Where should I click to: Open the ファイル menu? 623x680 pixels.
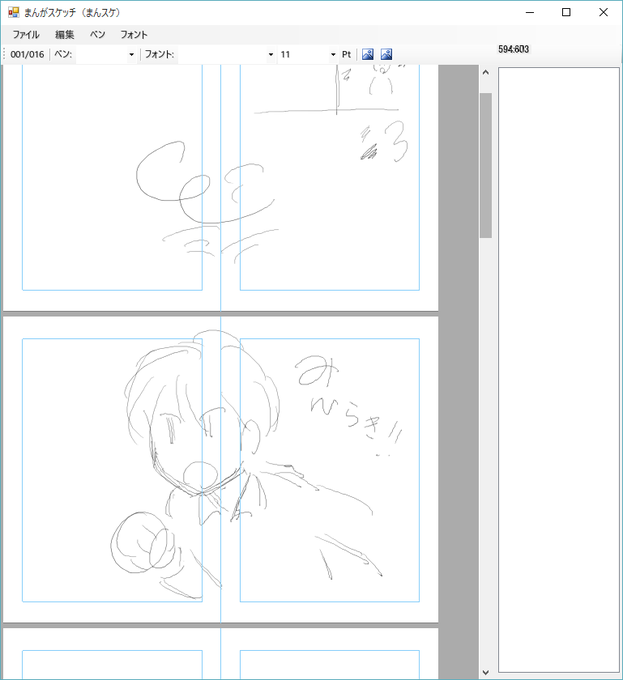(26, 35)
